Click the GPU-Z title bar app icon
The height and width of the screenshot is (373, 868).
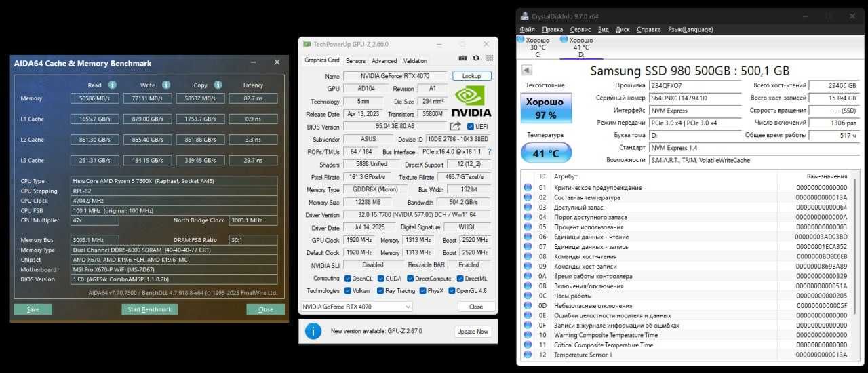[307, 44]
